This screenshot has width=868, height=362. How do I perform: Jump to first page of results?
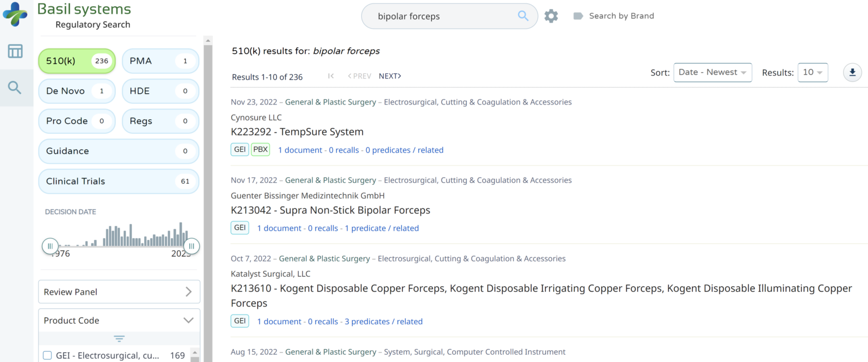click(x=331, y=76)
